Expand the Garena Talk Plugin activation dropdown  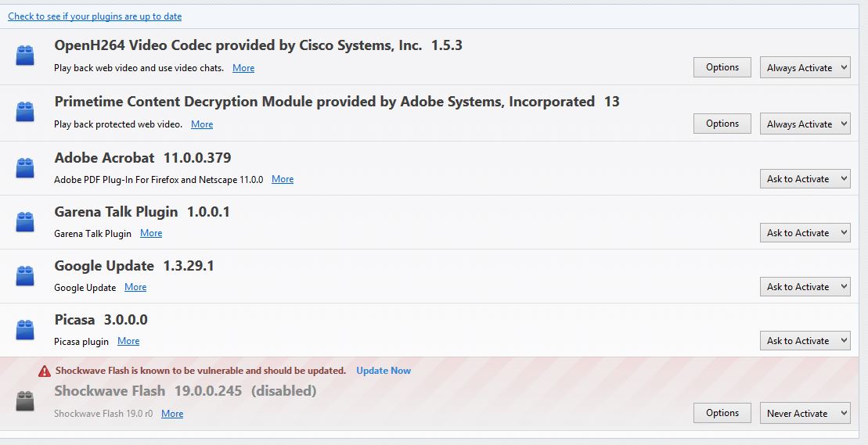(x=805, y=233)
